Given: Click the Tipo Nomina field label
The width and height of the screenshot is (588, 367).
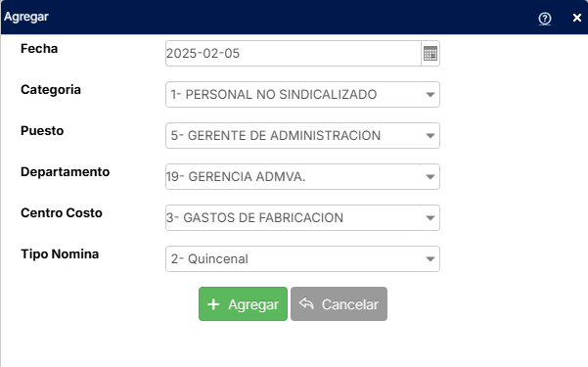Looking at the screenshot, I should tap(60, 254).
